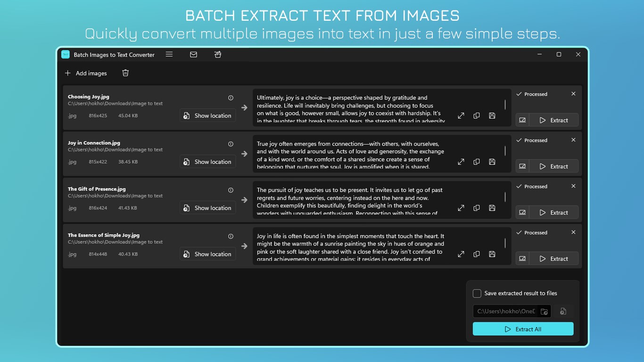Click scrollbar in Choosing Joy text box
This screenshot has height=362, width=644.
coord(505,105)
